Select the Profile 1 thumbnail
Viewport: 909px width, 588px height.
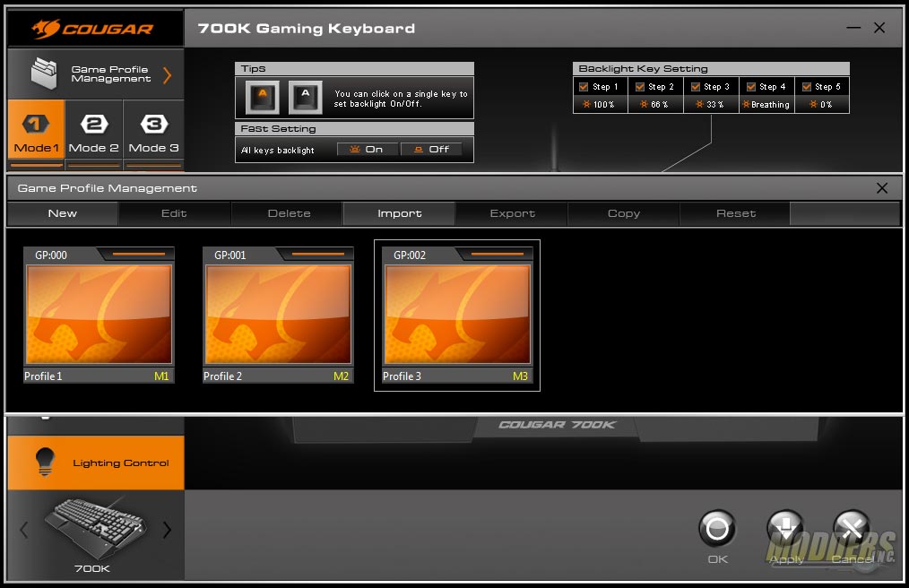pos(99,315)
